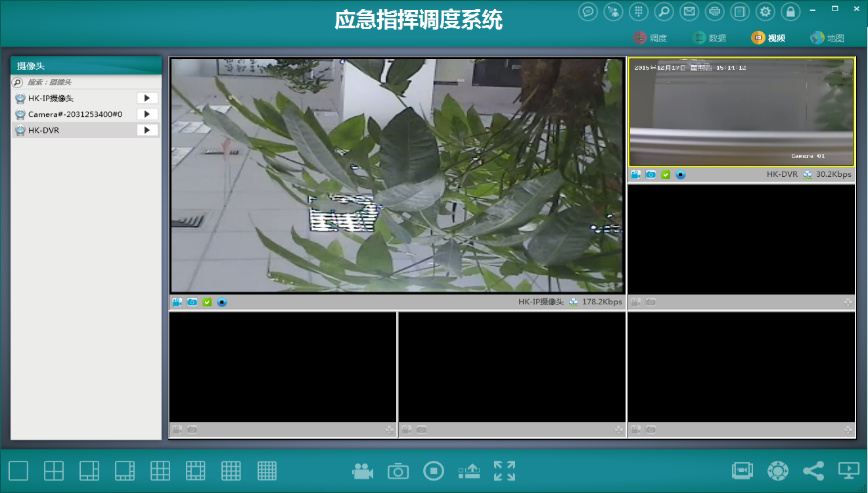Open the 地图 map tab
Screen dimensions: 868x493
pos(828,38)
